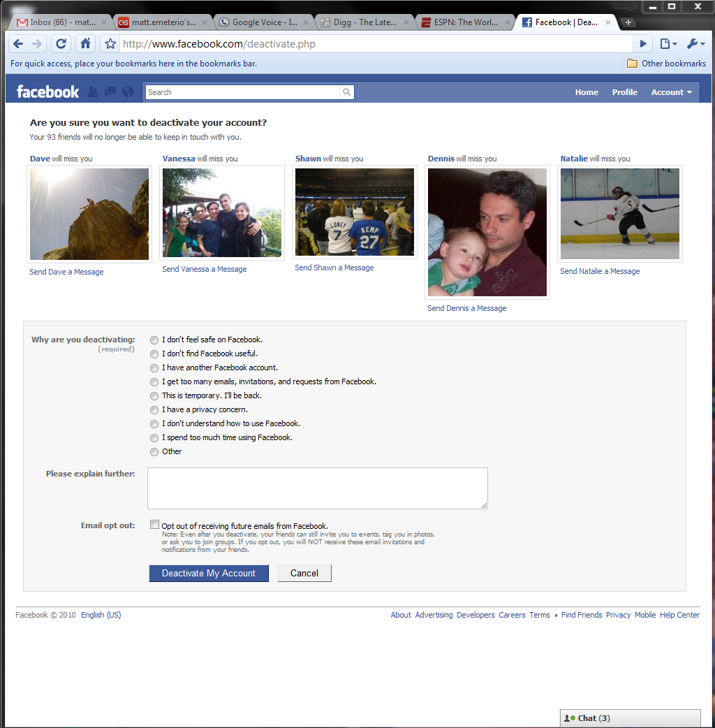Viewport: 715px width, 728px height.
Task: Close the Inbox (86) Gmail tab
Action: tap(104, 22)
